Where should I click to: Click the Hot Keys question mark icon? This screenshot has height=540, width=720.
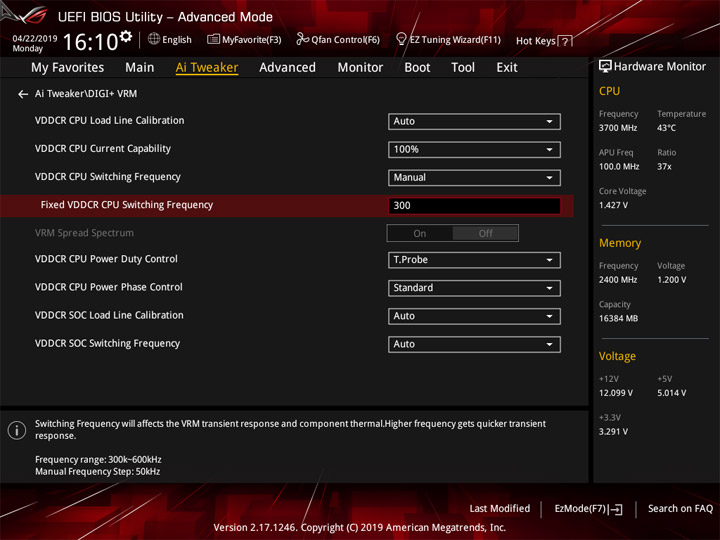click(565, 41)
